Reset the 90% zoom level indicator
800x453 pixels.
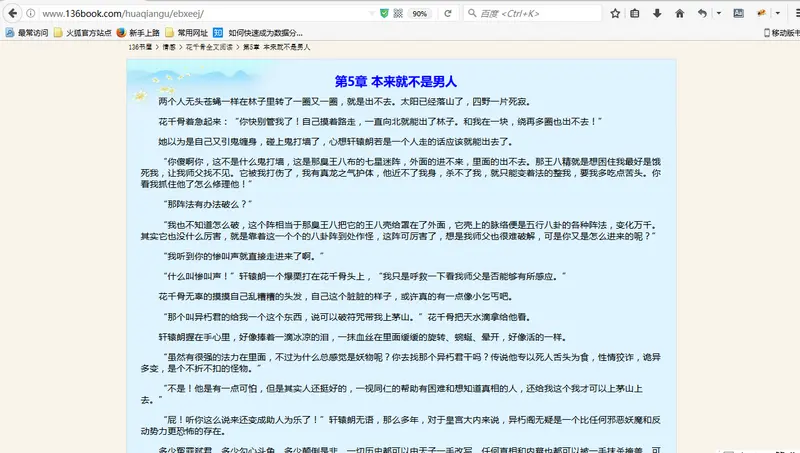420,14
